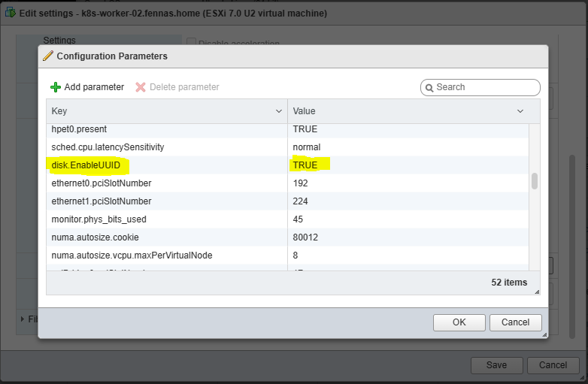Expand the collapsed section in Edit settings

coord(23,319)
